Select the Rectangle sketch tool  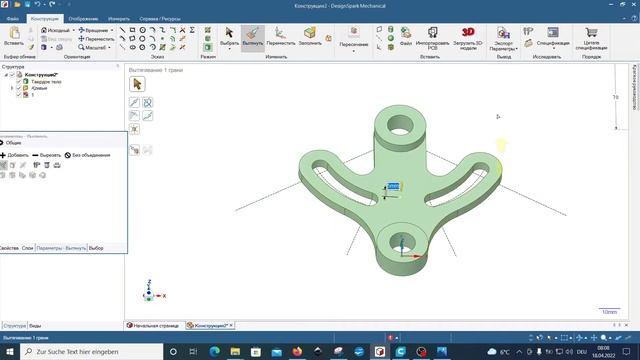point(132,30)
